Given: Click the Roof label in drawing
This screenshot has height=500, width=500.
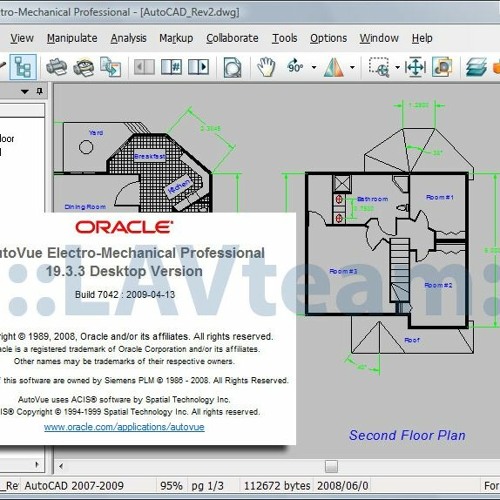Looking at the screenshot, I should point(412,340).
